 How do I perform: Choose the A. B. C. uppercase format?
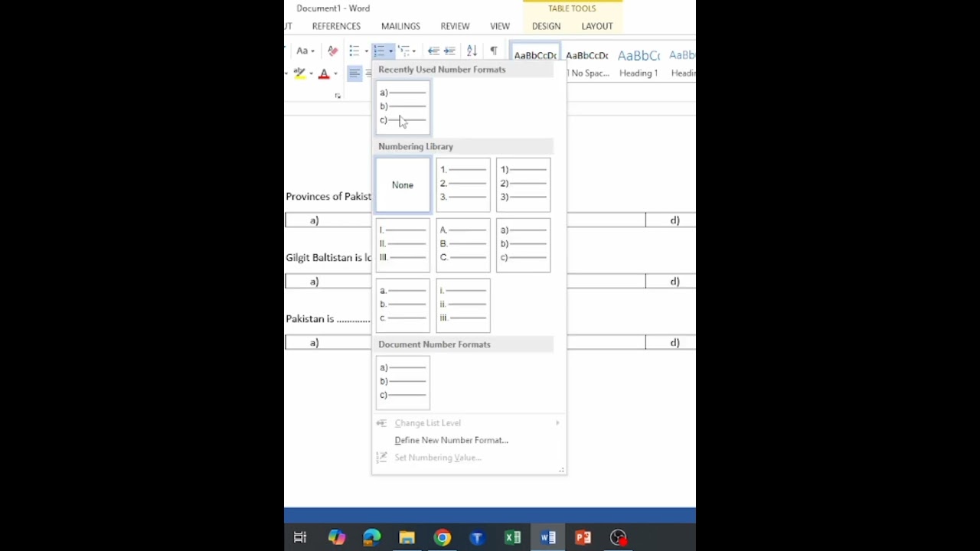[x=463, y=246]
